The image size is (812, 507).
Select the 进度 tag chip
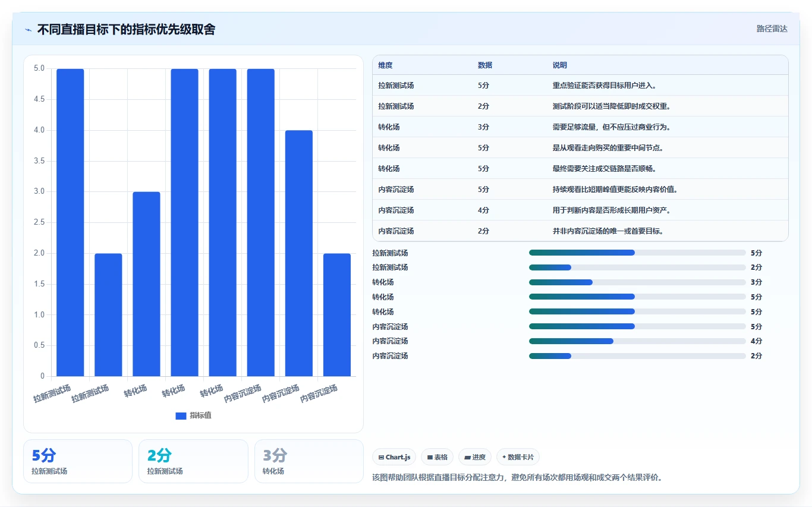pos(475,457)
